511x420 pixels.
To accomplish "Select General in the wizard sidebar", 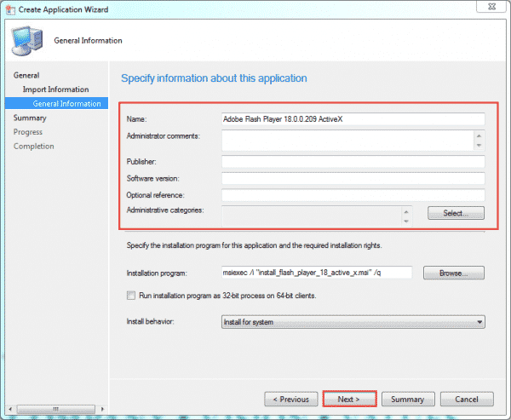I will tap(26, 75).
